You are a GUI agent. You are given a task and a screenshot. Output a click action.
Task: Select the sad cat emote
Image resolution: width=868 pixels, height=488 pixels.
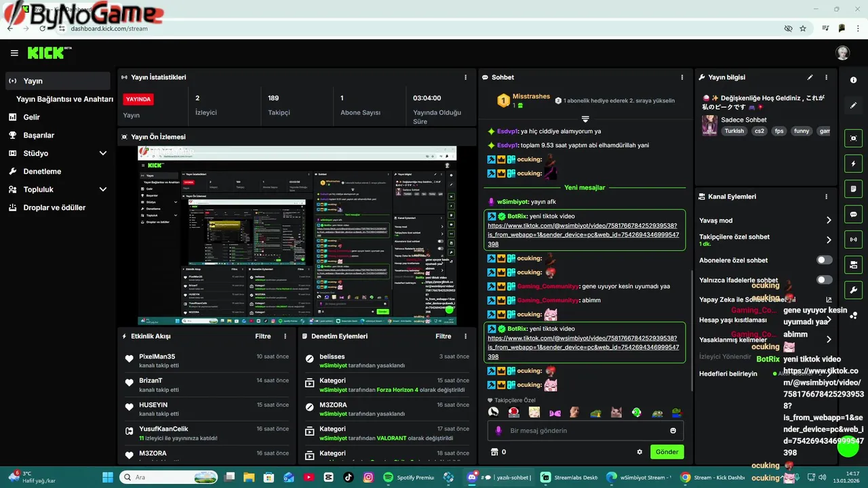pyautogui.click(x=616, y=412)
